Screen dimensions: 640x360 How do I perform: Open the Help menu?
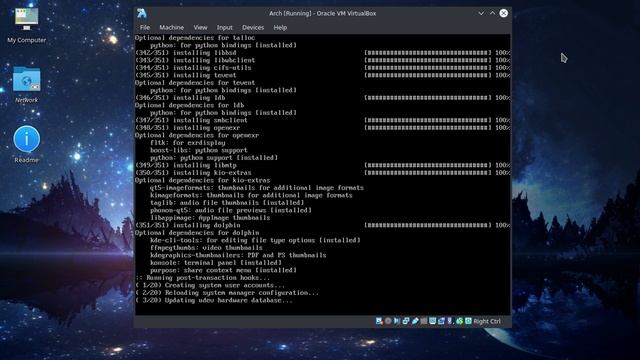[x=280, y=27]
